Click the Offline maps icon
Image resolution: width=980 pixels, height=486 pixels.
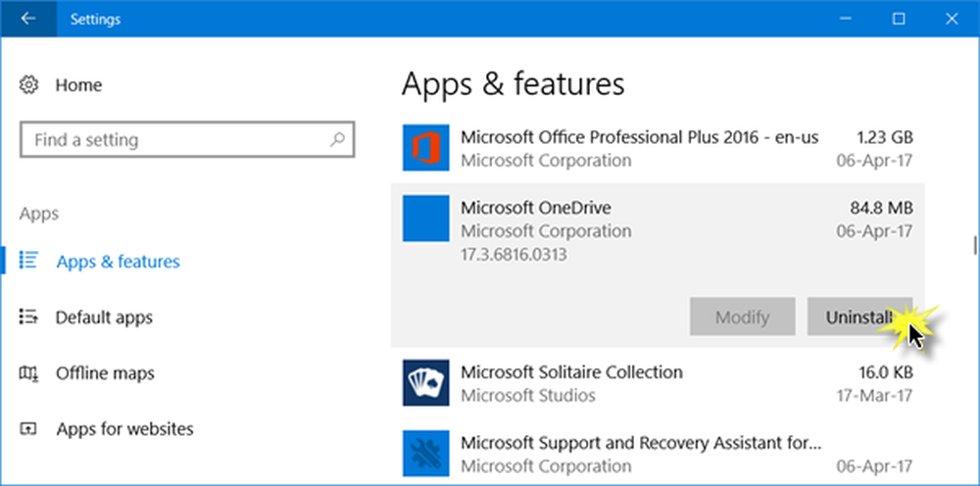[28, 373]
